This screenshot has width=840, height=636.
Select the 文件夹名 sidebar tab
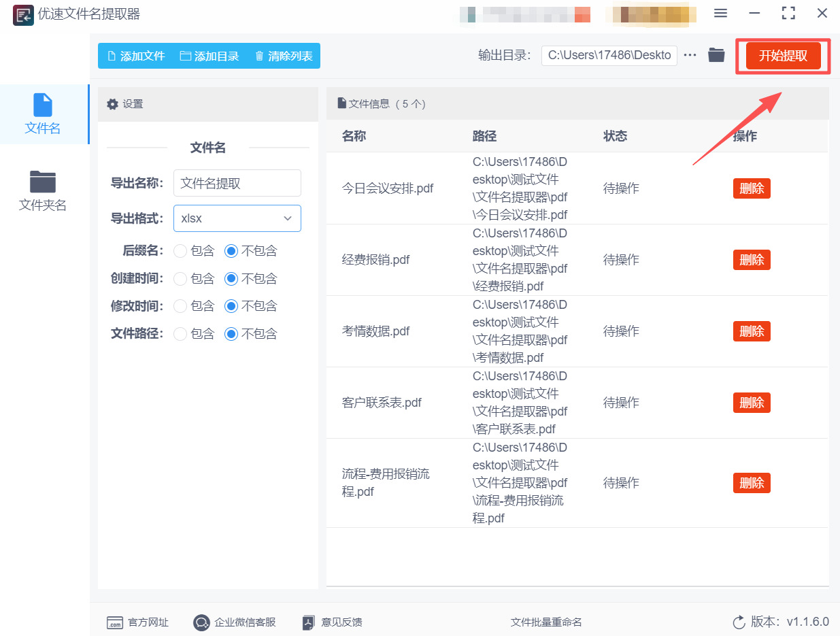click(x=44, y=191)
